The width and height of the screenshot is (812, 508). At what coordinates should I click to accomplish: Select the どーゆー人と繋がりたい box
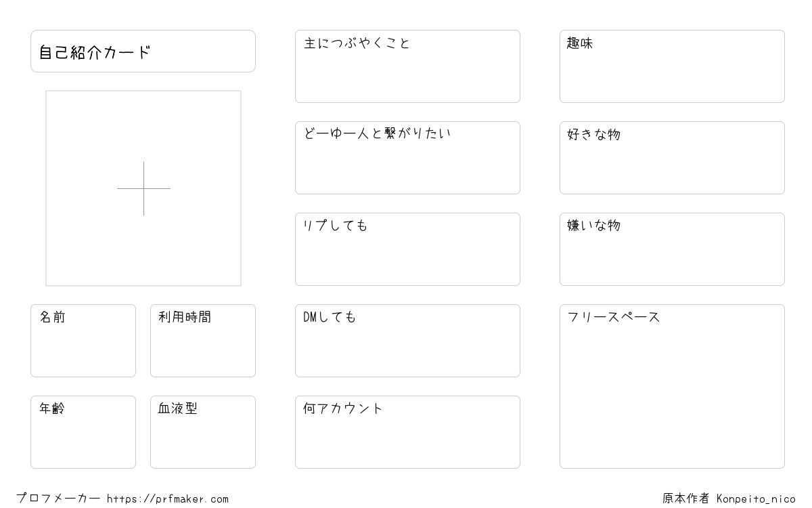click(x=407, y=158)
